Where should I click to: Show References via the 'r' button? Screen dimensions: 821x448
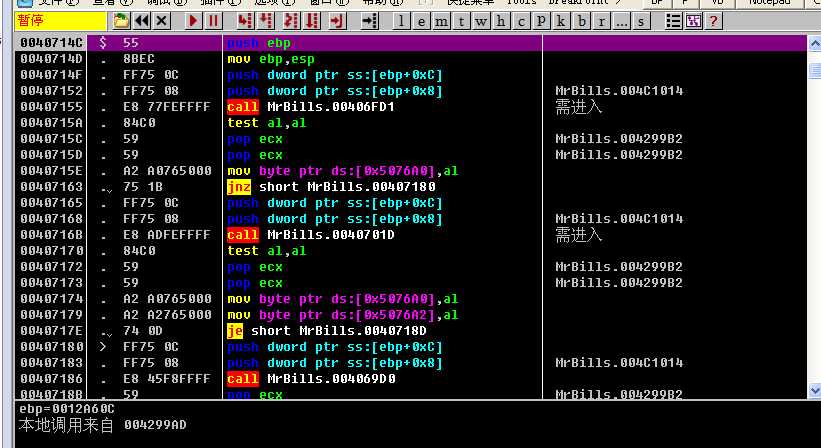click(x=601, y=21)
